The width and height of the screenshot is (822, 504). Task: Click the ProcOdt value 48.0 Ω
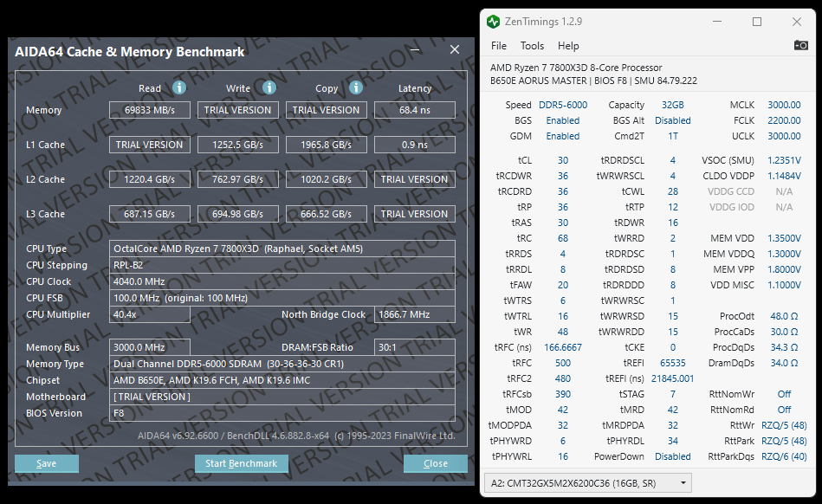tap(784, 316)
